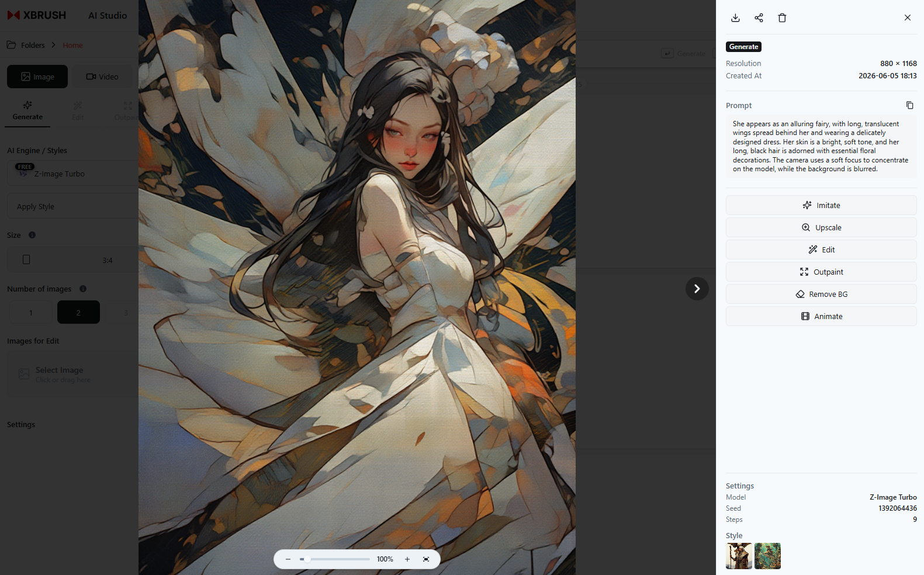Click the Outpaint button in the details panel
This screenshot has height=575, width=924.
click(821, 272)
